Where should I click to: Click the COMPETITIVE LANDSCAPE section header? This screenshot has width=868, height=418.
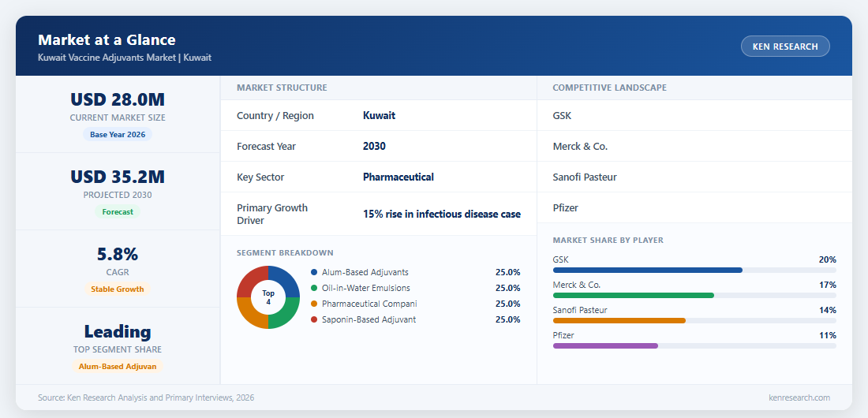coord(609,88)
